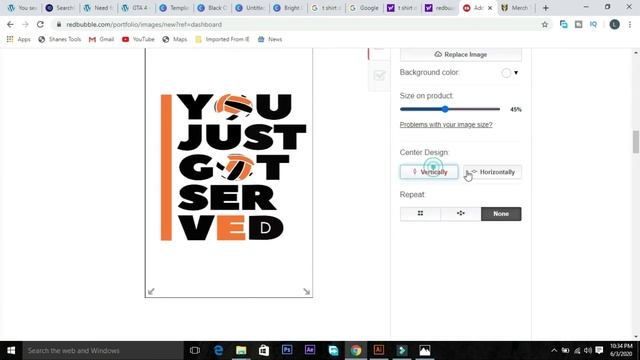Open After Effects from the taskbar
The width and height of the screenshot is (640, 360).
[310, 350]
